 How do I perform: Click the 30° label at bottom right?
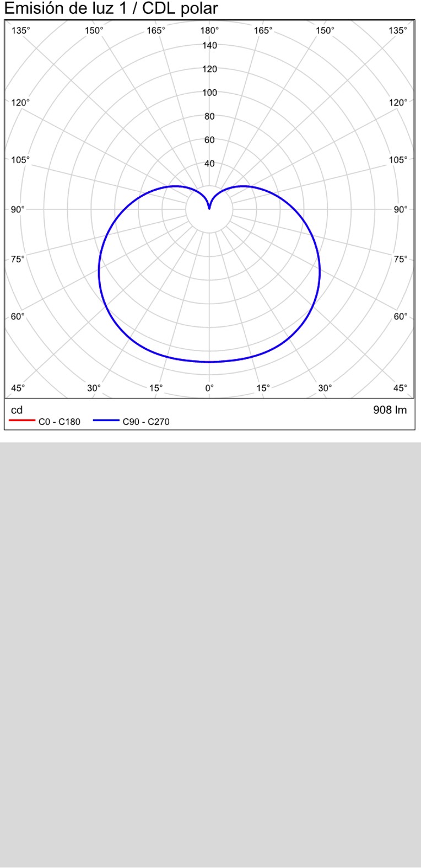pos(325,388)
